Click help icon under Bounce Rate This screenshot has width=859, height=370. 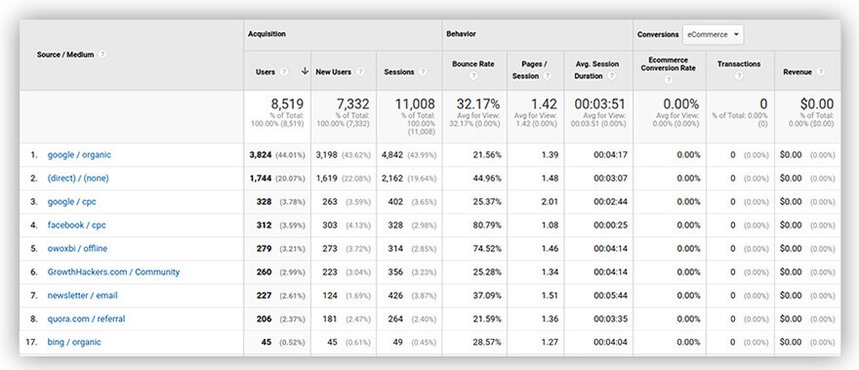tap(473, 76)
